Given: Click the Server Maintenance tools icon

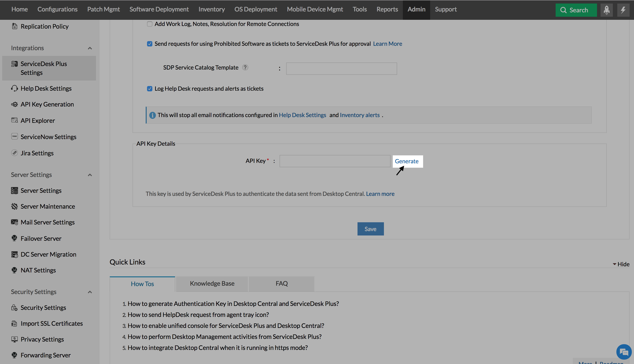Looking at the screenshot, I should click(x=15, y=206).
